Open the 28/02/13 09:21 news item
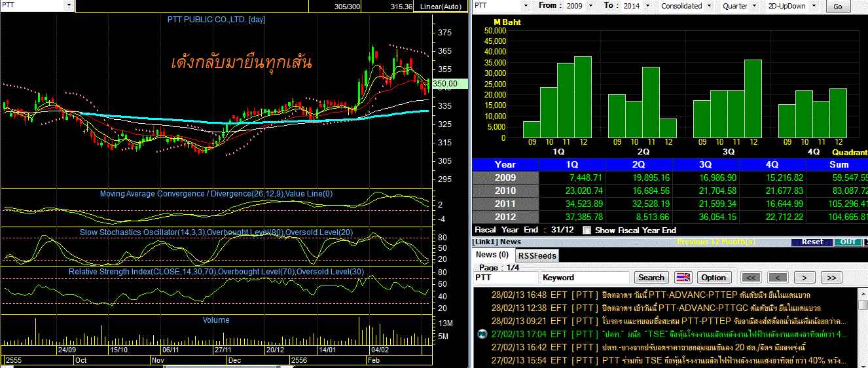Screen dimensions: 868x368 coord(666,321)
